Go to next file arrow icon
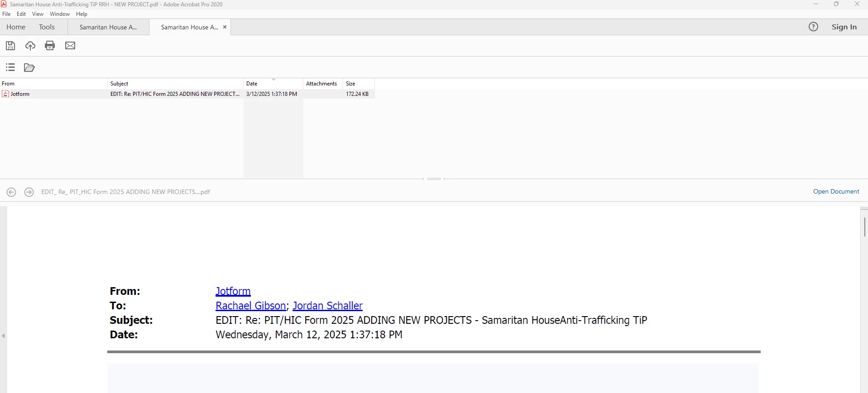 (x=29, y=192)
